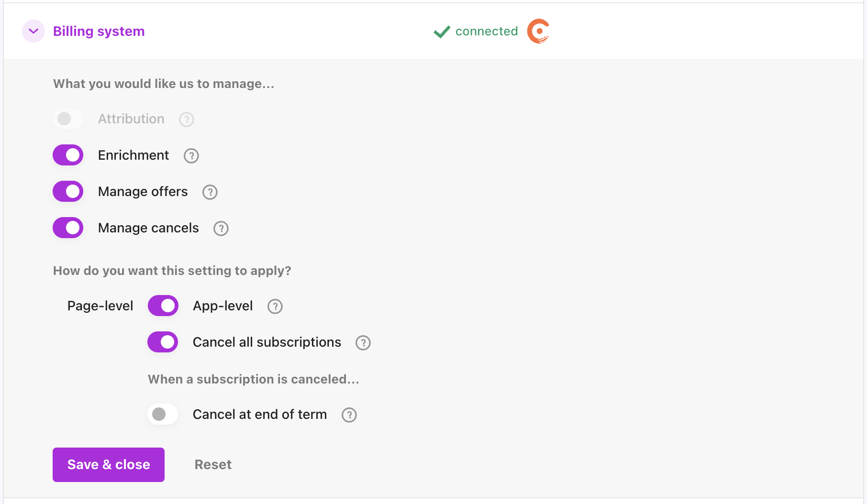Screen dimensions: 867x504
Task: Click the green connected checkmark icon
Action: click(x=442, y=32)
